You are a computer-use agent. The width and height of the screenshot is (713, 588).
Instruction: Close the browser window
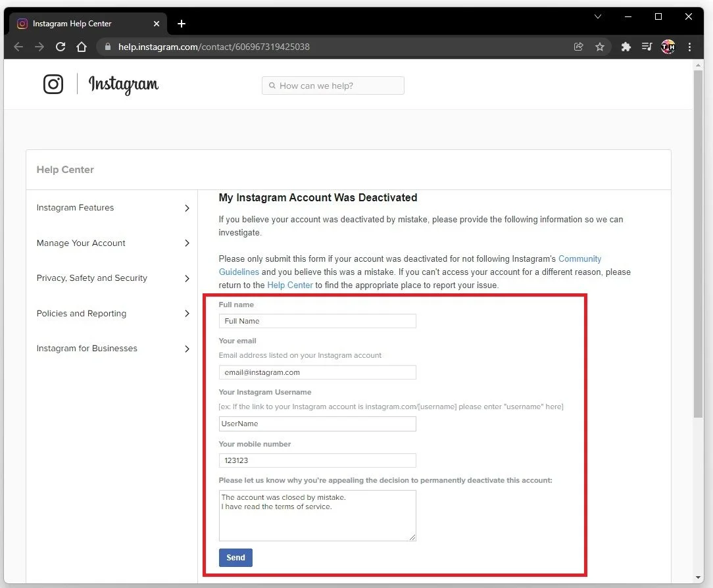tap(689, 17)
